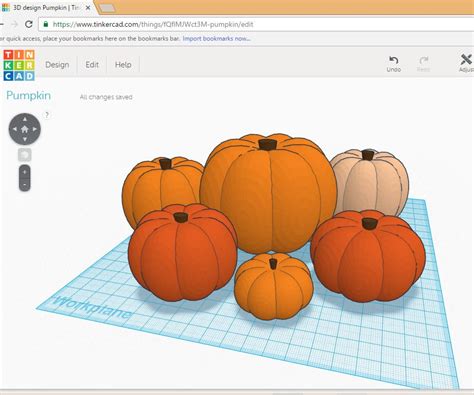The height and width of the screenshot is (395, 474).
Task: Click the Redo button
Action: click(423, 64)
